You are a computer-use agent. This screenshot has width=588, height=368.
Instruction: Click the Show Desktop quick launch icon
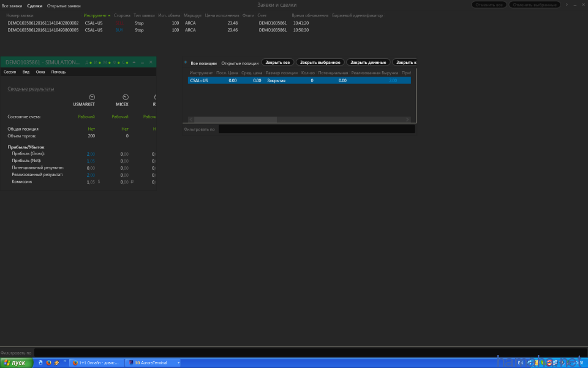click(x=40, y=362)
